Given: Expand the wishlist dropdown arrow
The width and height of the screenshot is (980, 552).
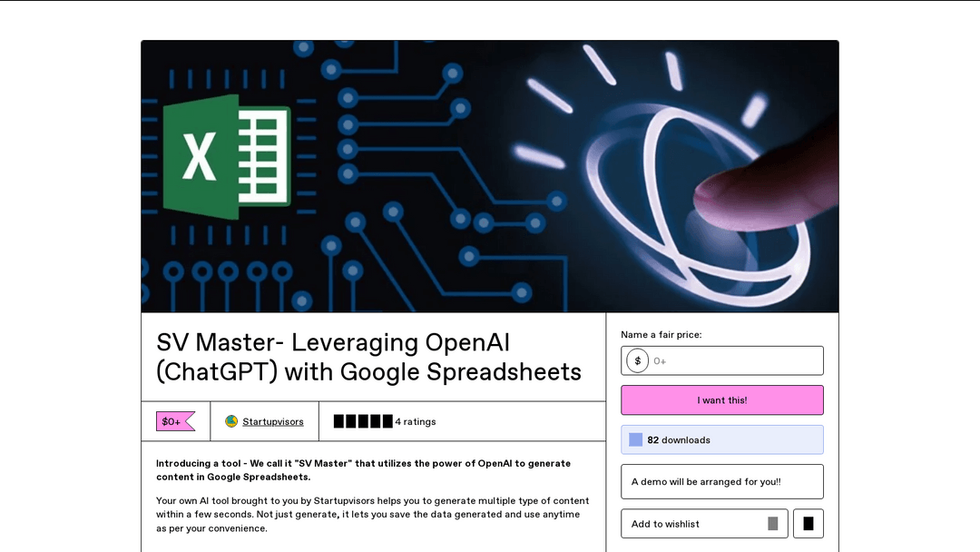Looking at the screenshot, I should point(773,524).
